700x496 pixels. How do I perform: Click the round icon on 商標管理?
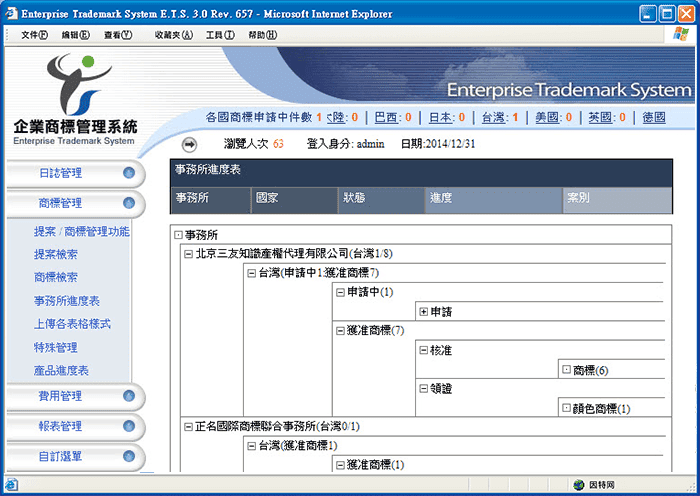[129, 203]
